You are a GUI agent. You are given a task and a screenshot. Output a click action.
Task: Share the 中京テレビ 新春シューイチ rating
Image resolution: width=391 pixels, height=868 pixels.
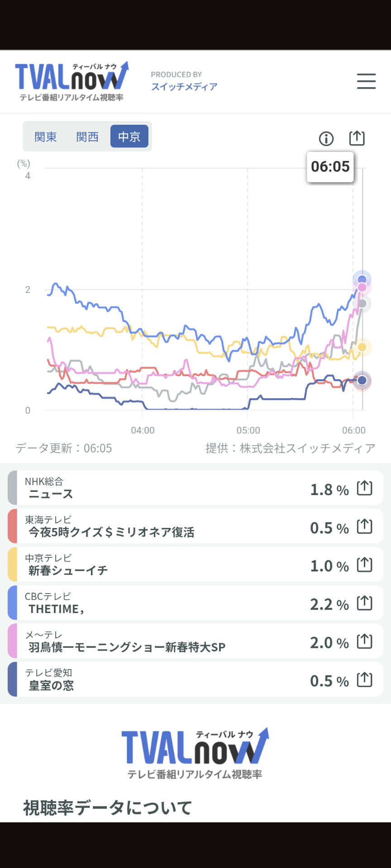(364, 565)
